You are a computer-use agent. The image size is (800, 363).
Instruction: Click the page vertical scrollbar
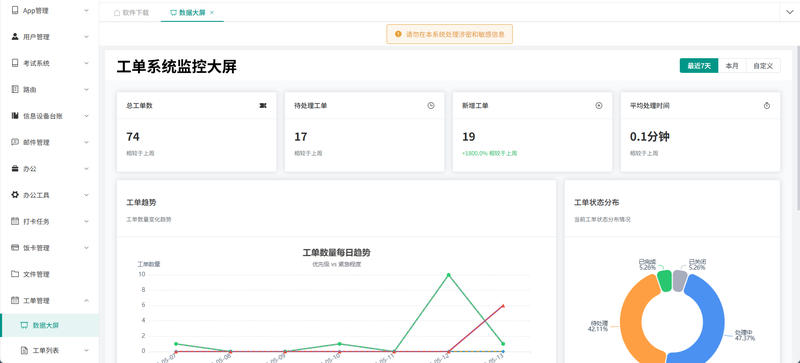(x=797, y=128)
